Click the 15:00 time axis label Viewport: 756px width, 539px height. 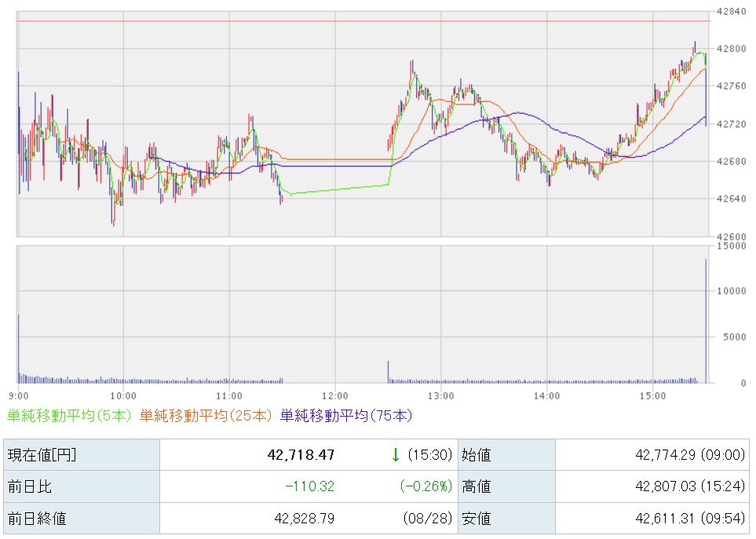[x=652, y=396]
